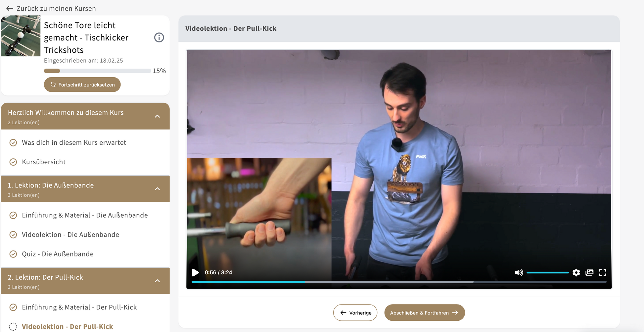Image resolution: width=644 pixels, height=332 pixels.
Task: Click checkmark next to Was dich in diesem Kurs erwartet
Action: tap(13, 143)
